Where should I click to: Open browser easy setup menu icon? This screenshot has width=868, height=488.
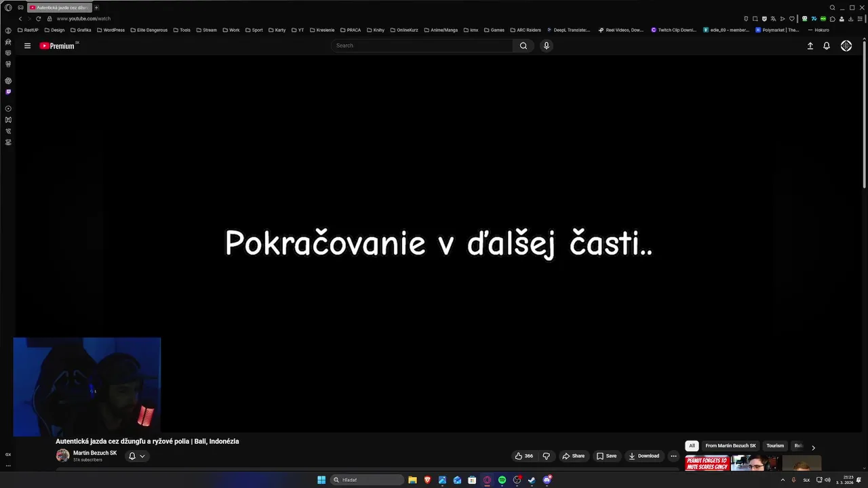860,18
